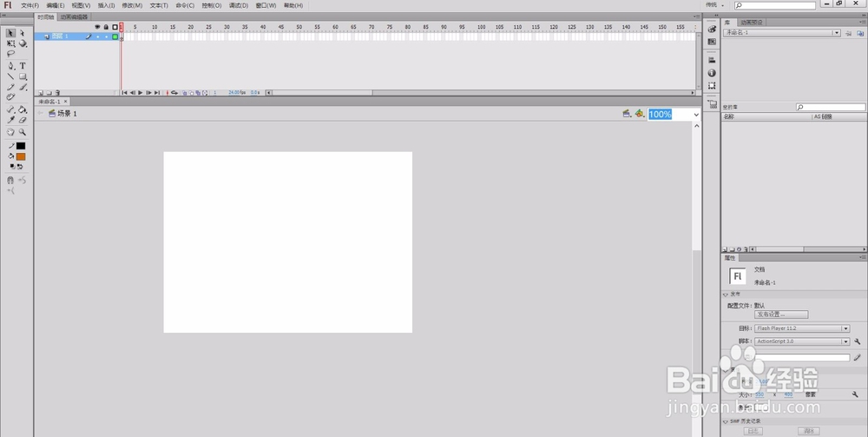Viewport: 868px width, 437px height.
Task: Open the 修改(M) menu
Action: 132,5
